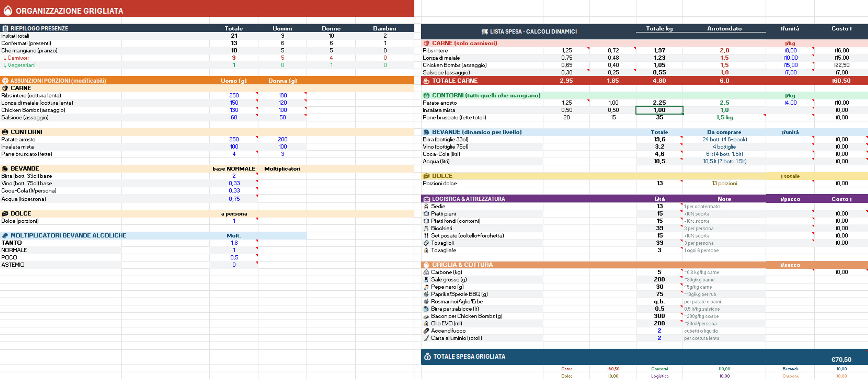Click the herb icon beside Rosmarino/Aglio/Erbe
Viewport: 868px width, 379px height.
point(426,301)
